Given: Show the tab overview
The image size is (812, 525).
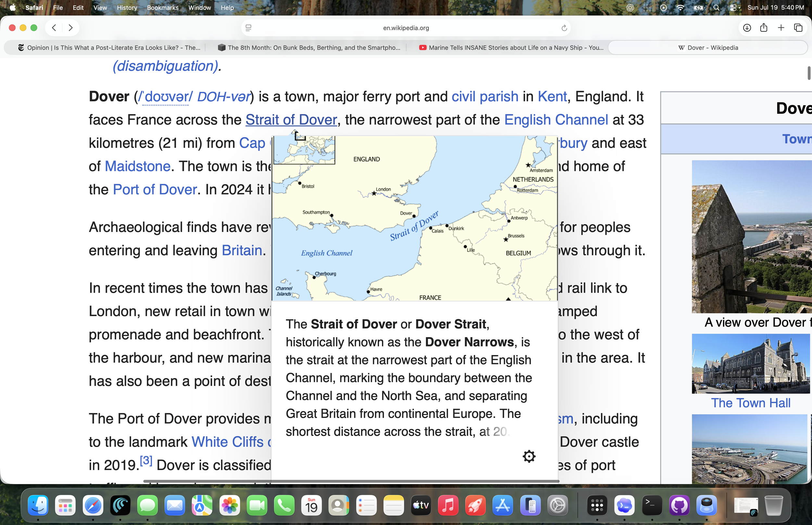Looking at the screenshot, I should [x=798, y=28].
